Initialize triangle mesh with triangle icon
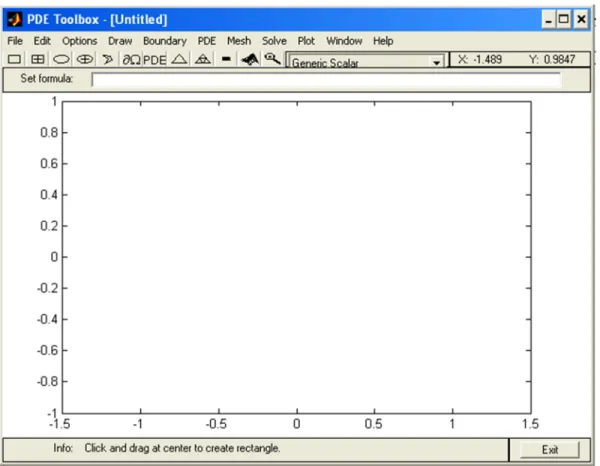The image size is (600, 466). (179, 59)
